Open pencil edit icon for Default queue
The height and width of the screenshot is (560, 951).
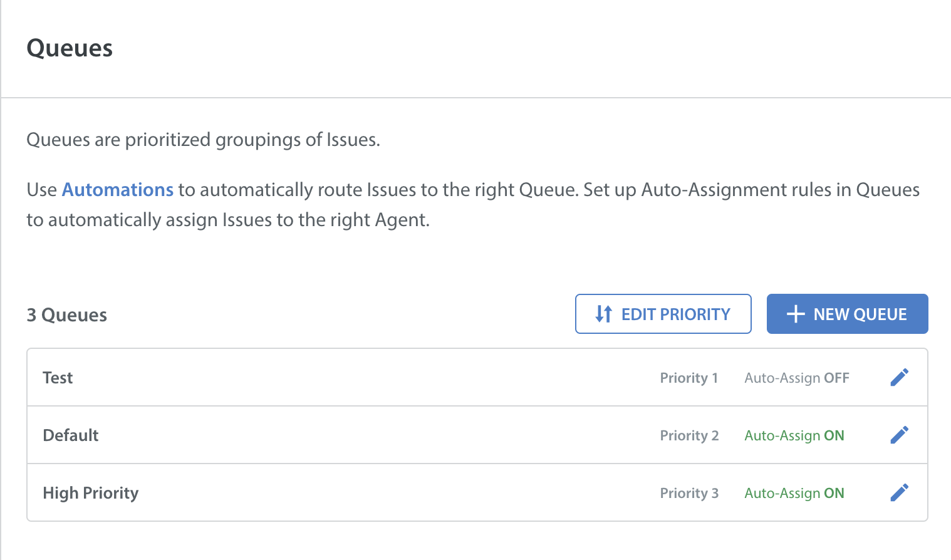pyautogui.click(x=900, y=435)
